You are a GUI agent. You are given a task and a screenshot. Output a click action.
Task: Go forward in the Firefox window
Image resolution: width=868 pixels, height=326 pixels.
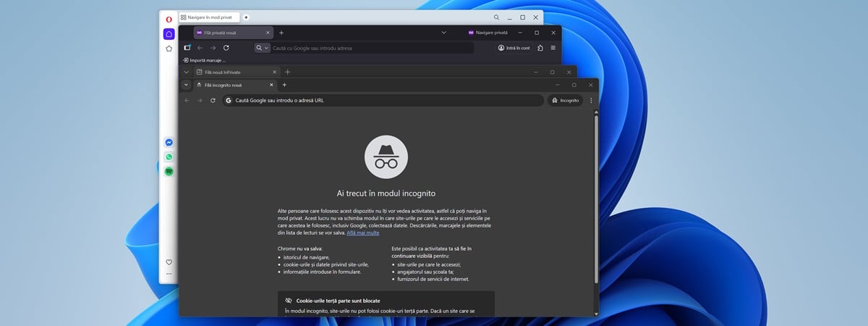click(x=213, y=48)
